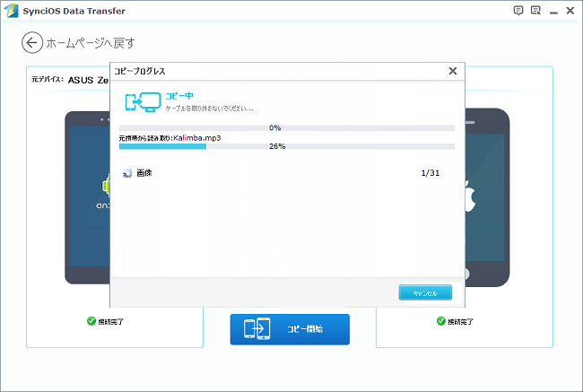583x392 pixels.
Task: Open the feedback speech bubble icon
Action: (518, 11)
